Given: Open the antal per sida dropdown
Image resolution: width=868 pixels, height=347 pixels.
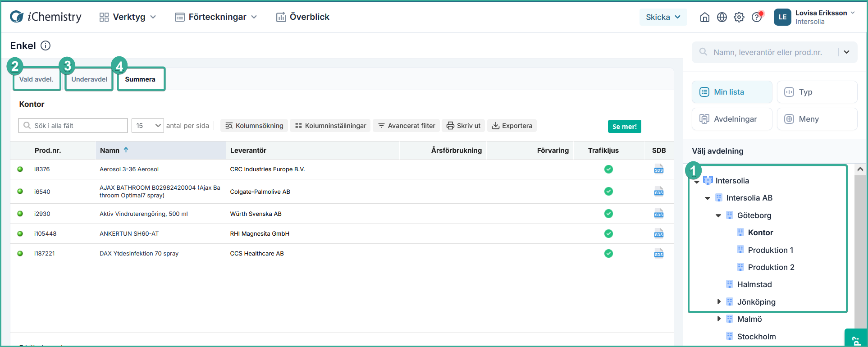Looking at the screenshot, I should point(147,126).
